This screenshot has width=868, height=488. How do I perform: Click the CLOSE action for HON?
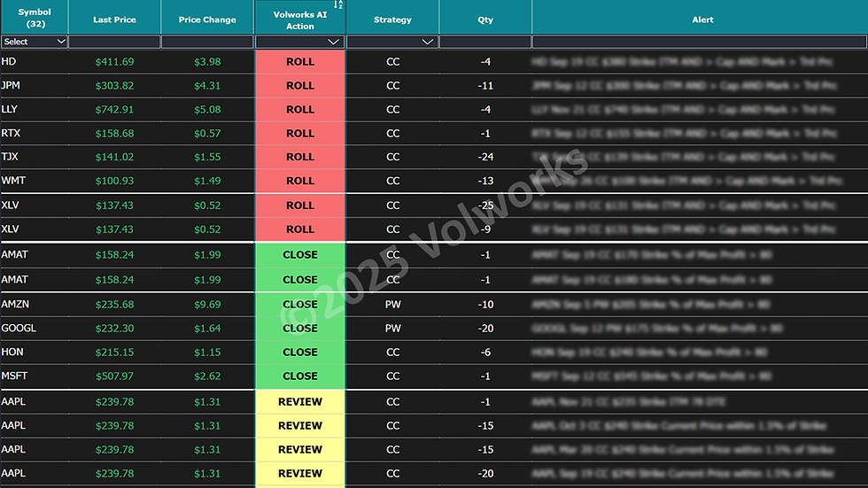[x=300, y=352]
